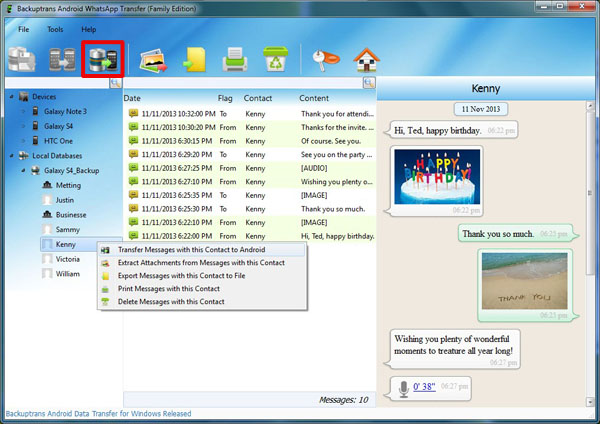This screenshot has width=600, height=424.
Task: Click the registration key toolbar icon
Action: coord(326,60)
